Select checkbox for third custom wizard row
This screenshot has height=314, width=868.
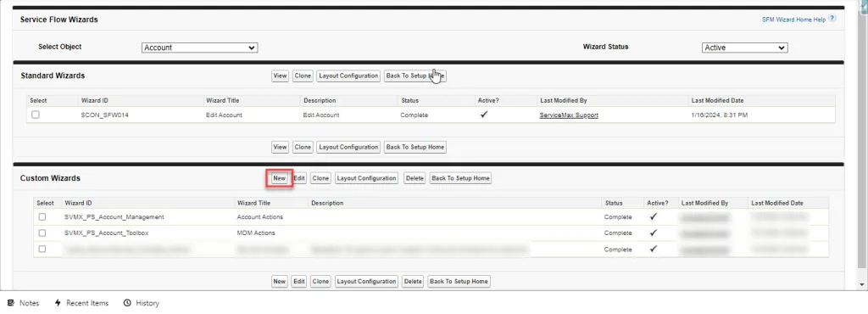pyautogui.click(x=42, y=250)
